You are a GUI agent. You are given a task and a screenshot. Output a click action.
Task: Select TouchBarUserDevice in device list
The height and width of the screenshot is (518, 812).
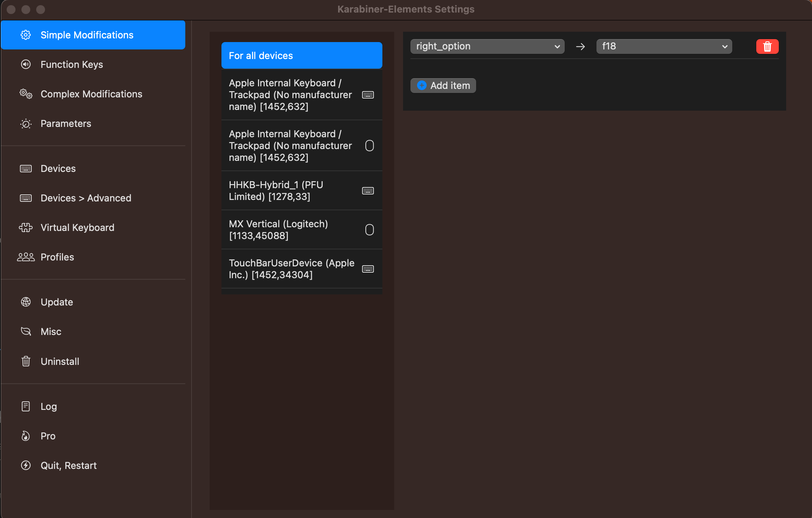coord(301,269)
